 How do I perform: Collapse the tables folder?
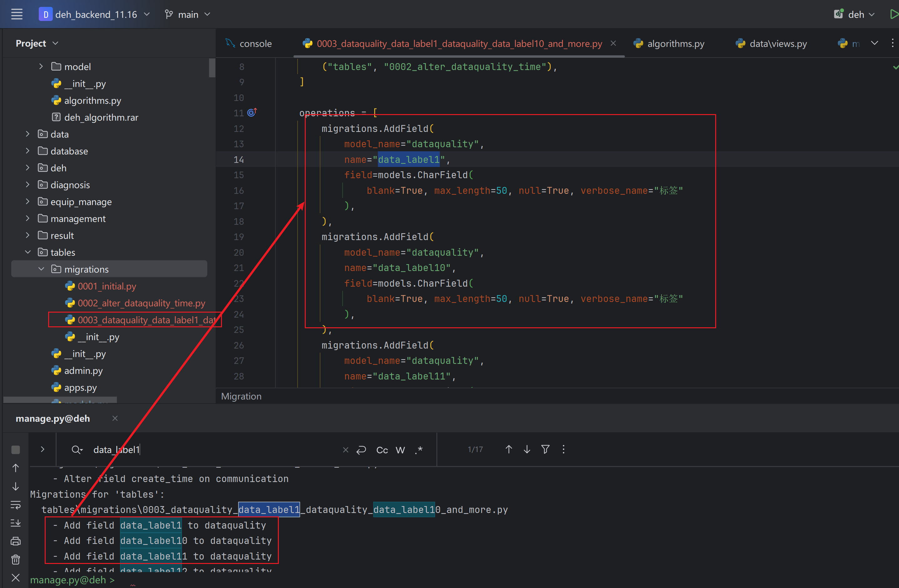(27, 252)
